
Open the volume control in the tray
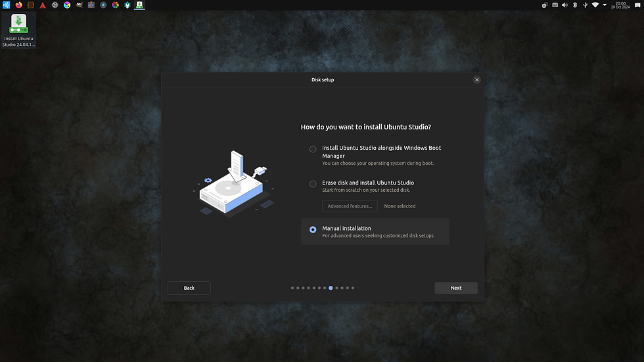(x=564, y=5)
